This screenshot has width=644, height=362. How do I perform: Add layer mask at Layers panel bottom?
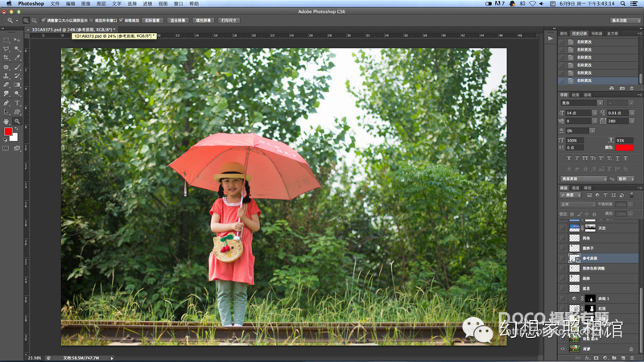point(596,358)
